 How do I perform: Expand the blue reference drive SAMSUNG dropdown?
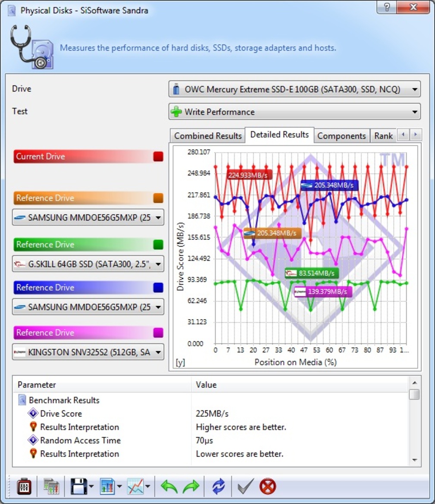(x=88, y=307)
